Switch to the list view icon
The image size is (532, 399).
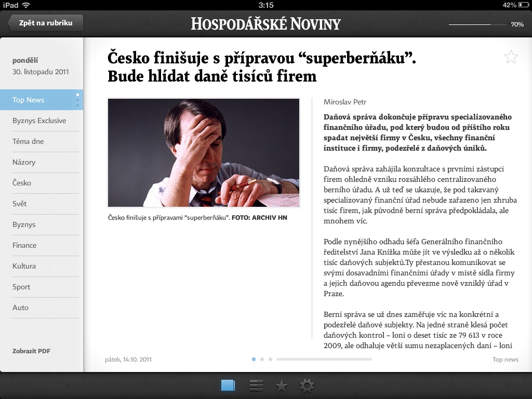(x=256, y=385)
